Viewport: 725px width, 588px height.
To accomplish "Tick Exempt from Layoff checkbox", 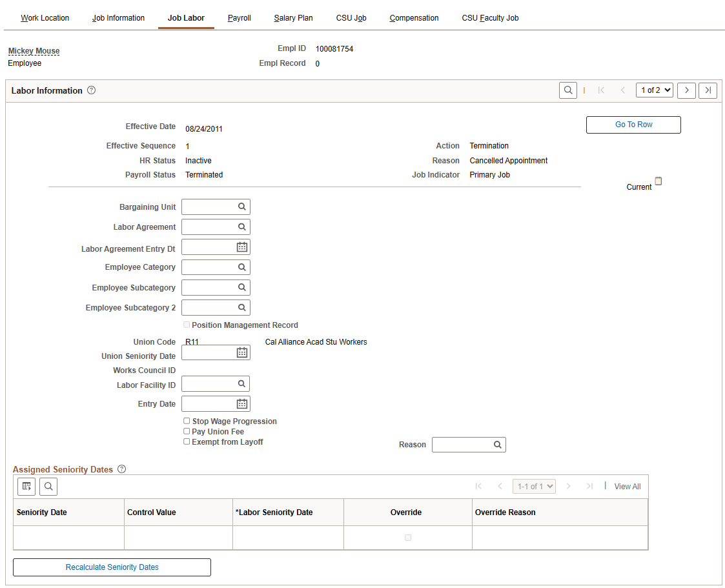I will pyautogui.click(x=187, y=441).
